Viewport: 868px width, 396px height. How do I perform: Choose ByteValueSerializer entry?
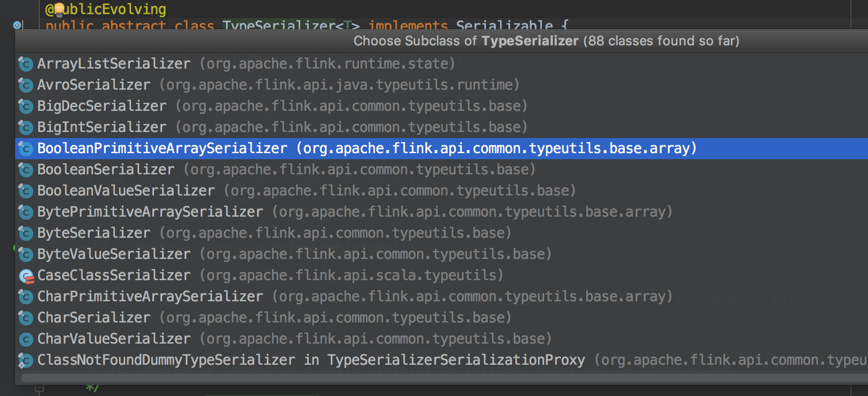[442, 254]
